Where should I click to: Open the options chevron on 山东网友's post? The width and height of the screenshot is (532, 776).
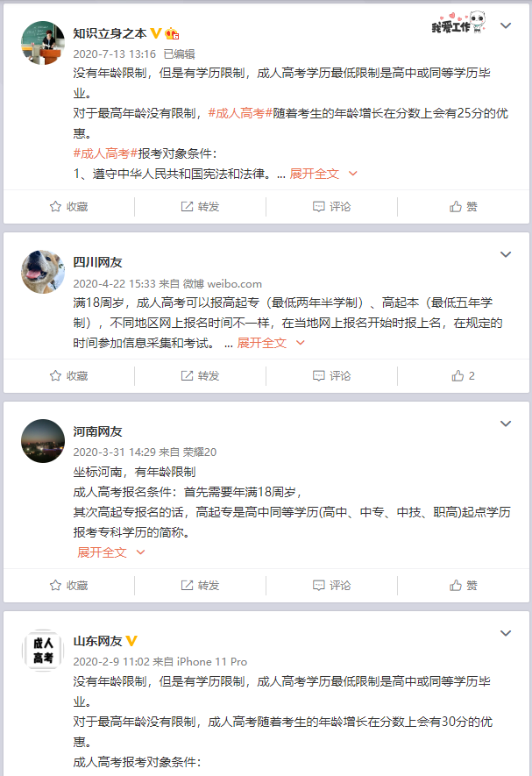coord(505,633)
